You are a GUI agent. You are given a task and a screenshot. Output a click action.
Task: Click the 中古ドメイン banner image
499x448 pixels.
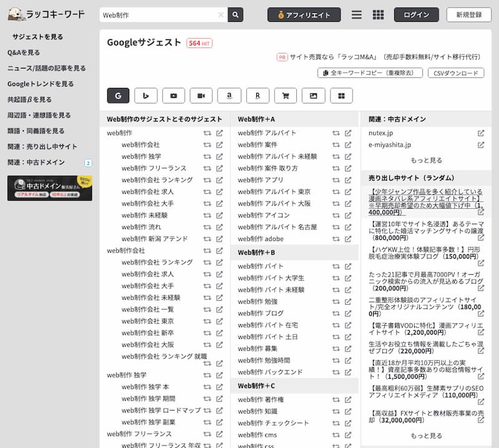(x=49, y=188)
